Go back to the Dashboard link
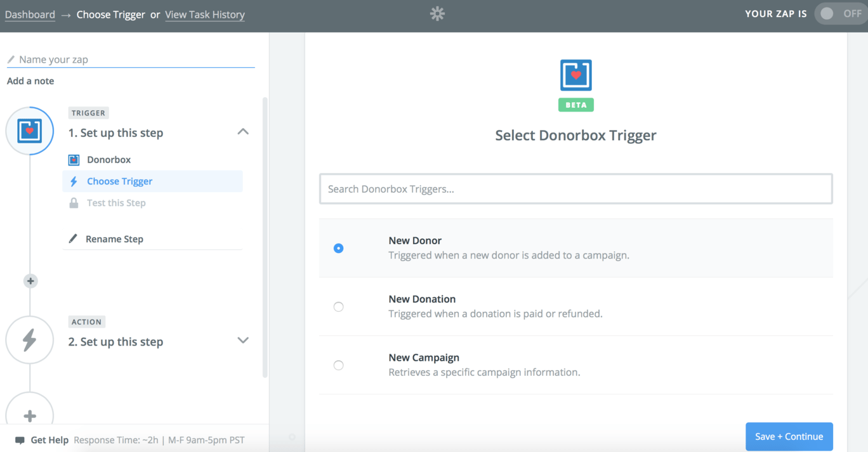This screenshot has width=868, height=452. point(30,15)
